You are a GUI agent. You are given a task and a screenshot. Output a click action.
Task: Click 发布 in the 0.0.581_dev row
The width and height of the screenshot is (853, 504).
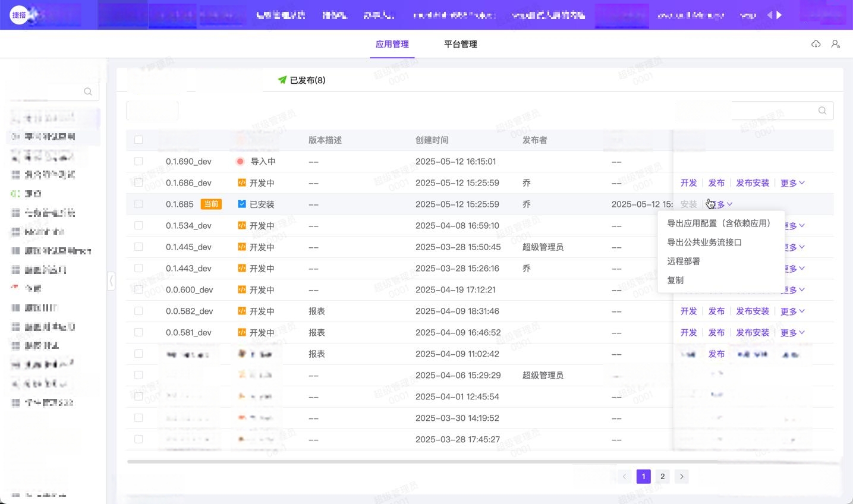tap(717, 333)
